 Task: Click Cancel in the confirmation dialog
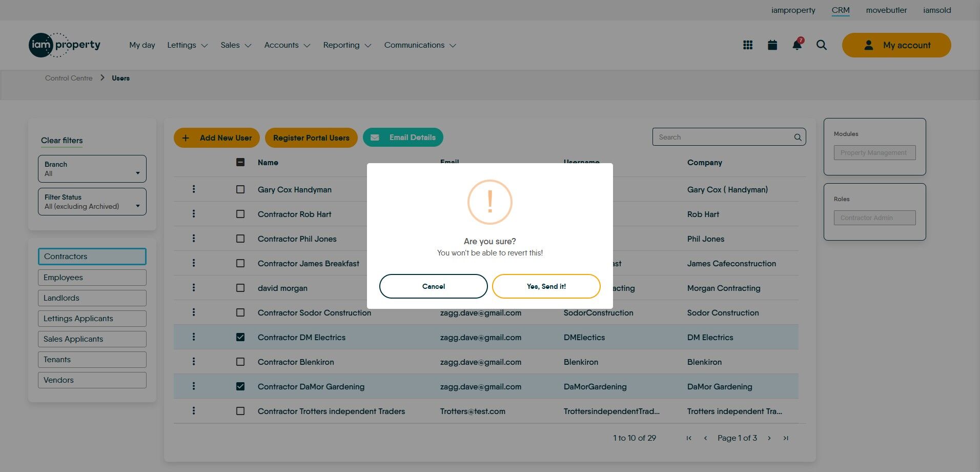coord(434,286)
